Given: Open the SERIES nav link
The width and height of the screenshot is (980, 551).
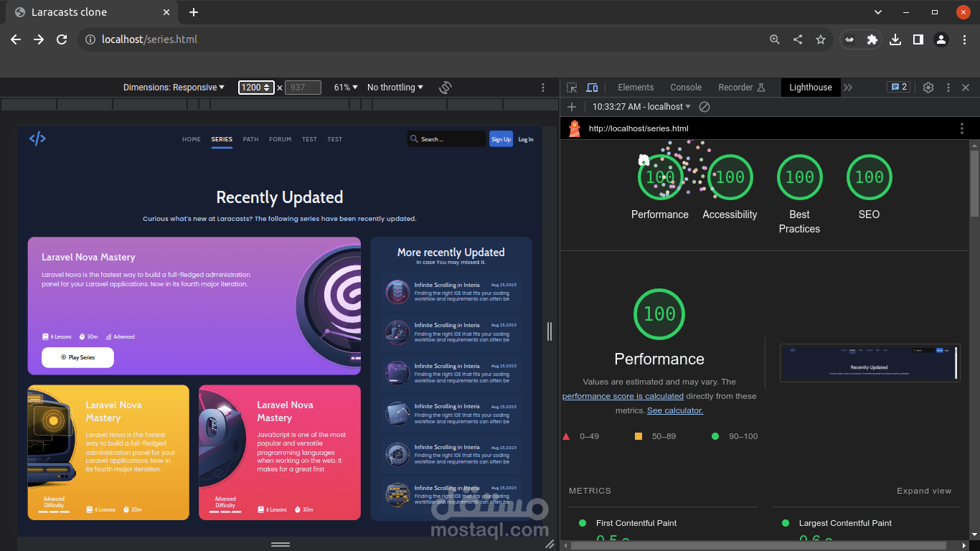Looking at the screenshot, I should pyautogui.click(x=222, y=139).
